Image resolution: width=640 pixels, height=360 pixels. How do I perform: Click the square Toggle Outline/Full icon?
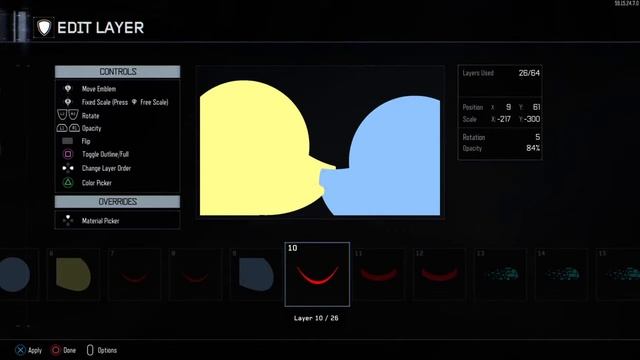point(68,154)
